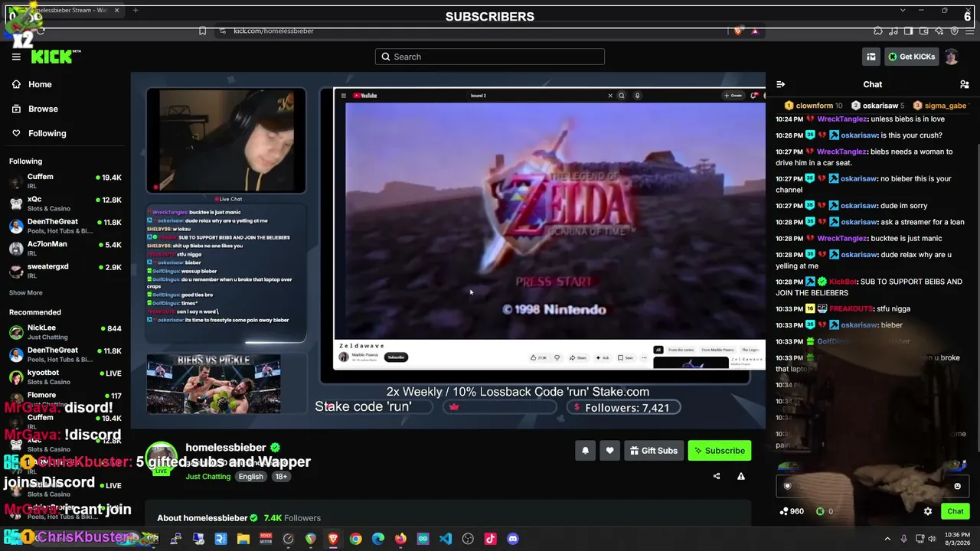Click the KickBot username in chat
The image size is (980, 551).
pos(843,282)
